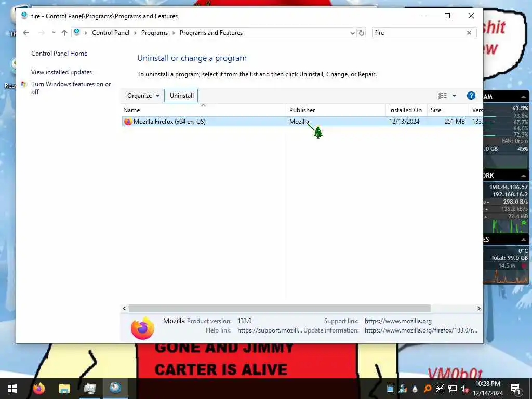Image resolution: width=532 pixels, height=399 pixels.
Task: Open the Action Center notifications icon
Action: pos(515,389)
